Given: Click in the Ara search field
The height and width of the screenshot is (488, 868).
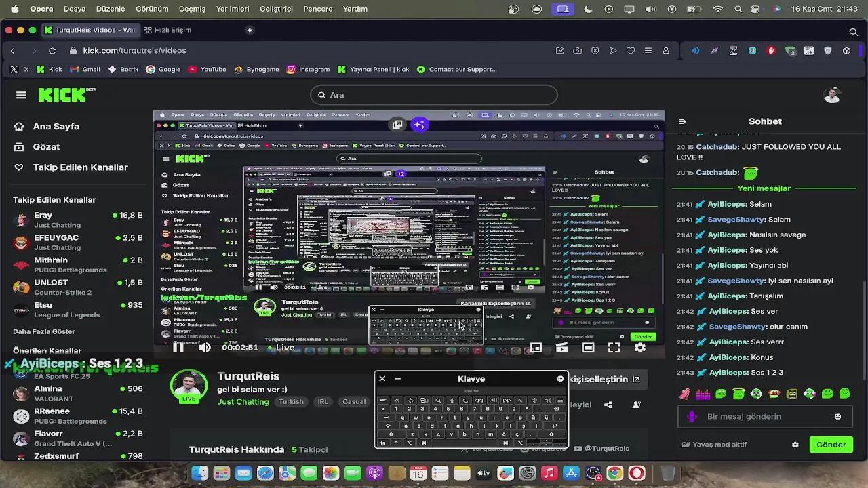Looking at the screenshot, I should pos(434,95).
